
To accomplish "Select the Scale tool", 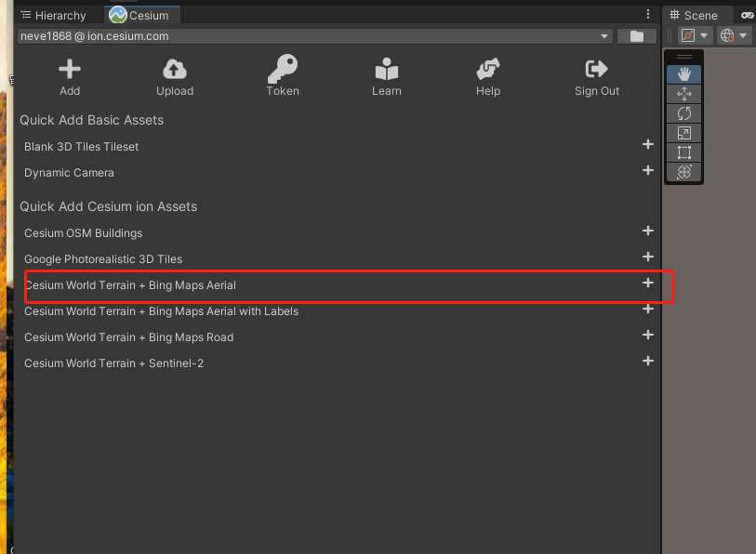I will [x=683, y=133].
